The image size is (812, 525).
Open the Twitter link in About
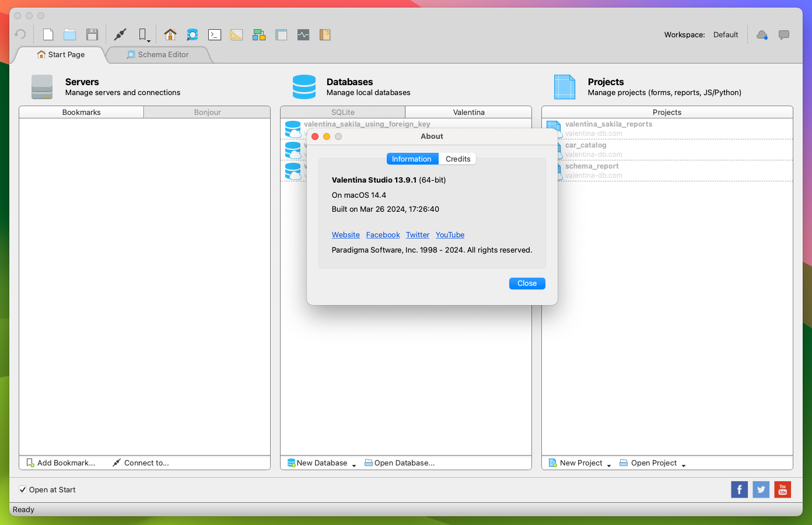[x=418, y=235]
